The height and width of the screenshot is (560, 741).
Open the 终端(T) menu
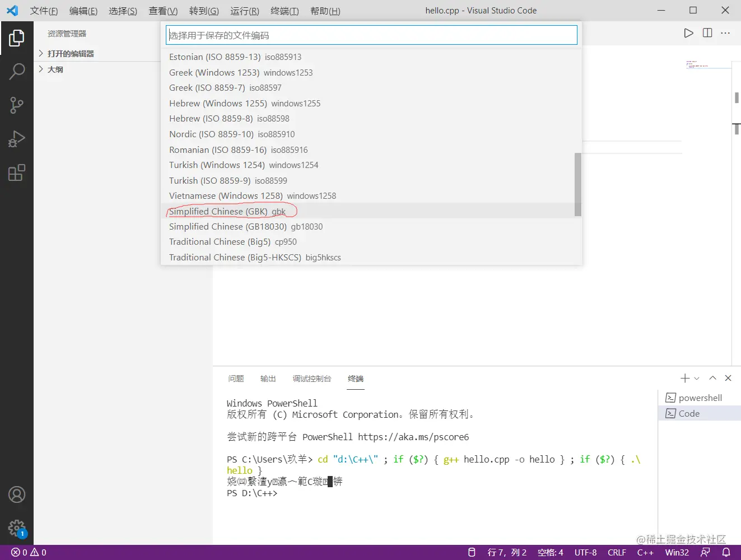point(285,11)
